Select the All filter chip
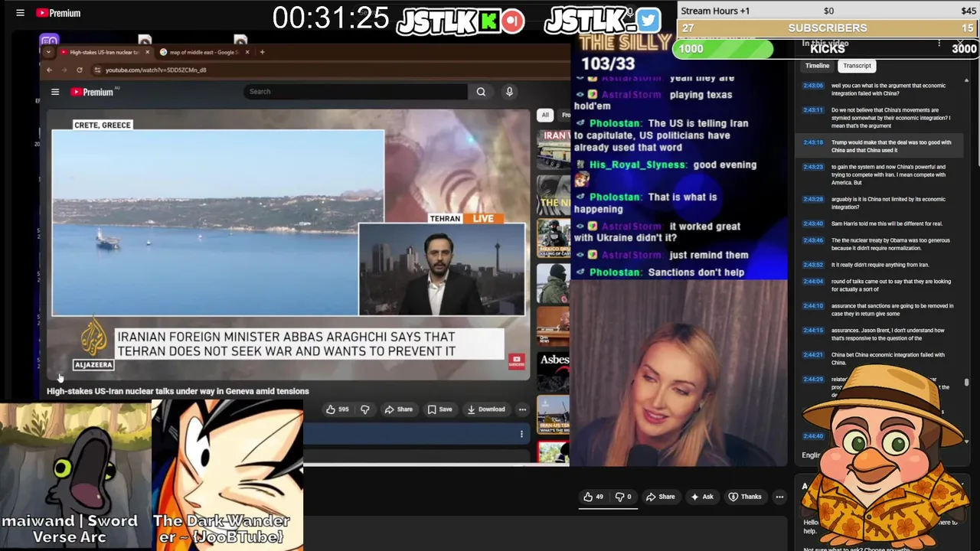The image size is (980, 551). (545, 115)
